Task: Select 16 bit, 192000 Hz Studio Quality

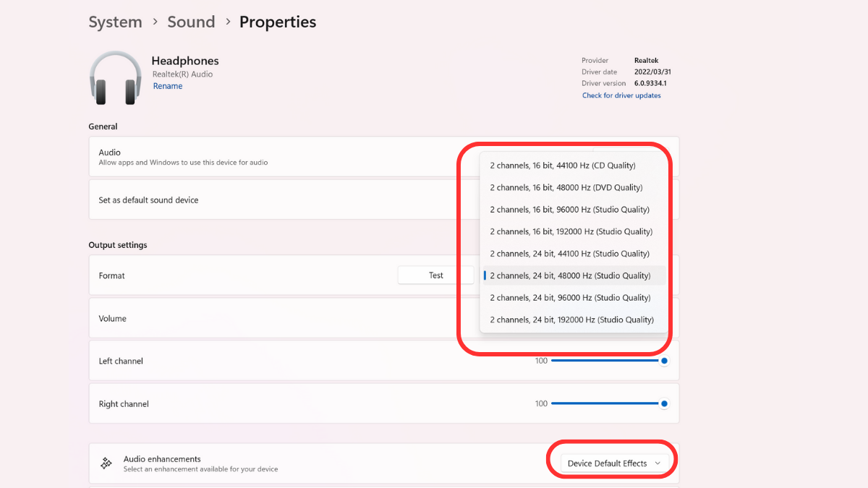Action: click(x=571, y=231)
